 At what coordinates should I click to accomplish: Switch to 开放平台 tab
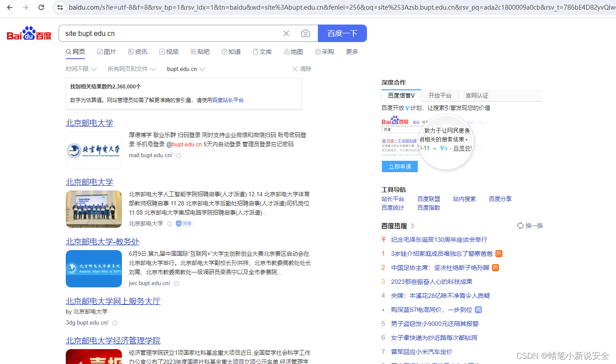440,95
